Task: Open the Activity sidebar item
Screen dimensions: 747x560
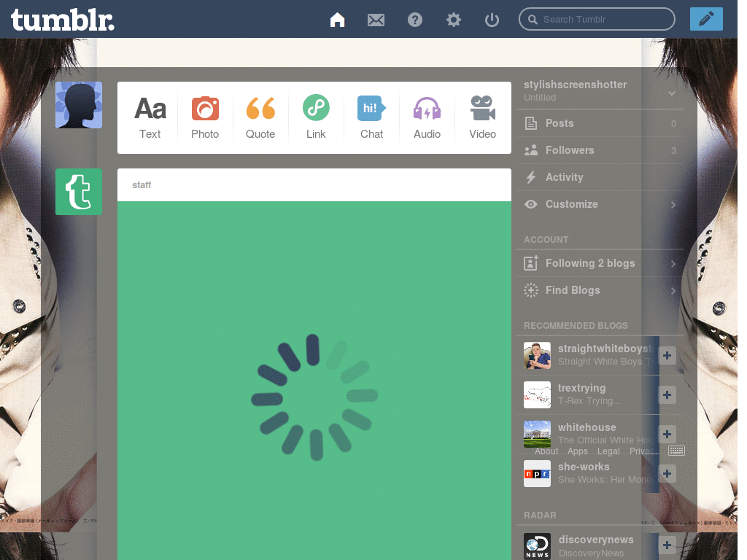Action: pos(600,177)
